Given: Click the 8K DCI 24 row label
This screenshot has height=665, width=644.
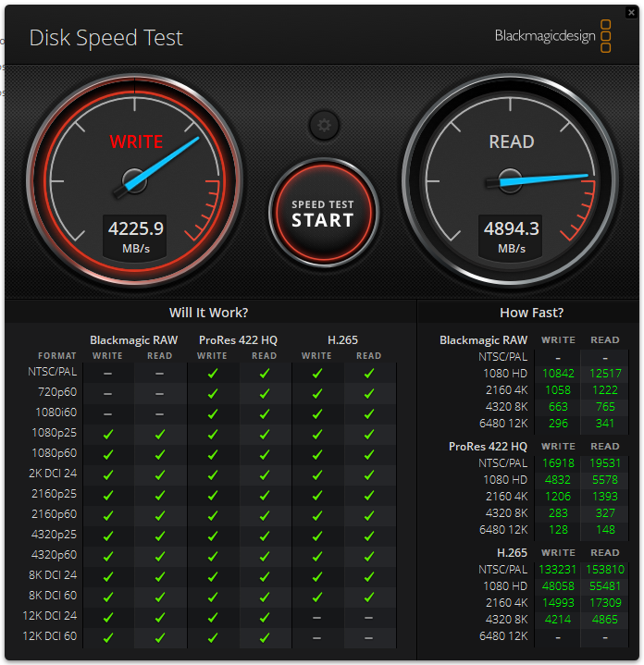Looking at the screenshot, I should tap(53, 575).
